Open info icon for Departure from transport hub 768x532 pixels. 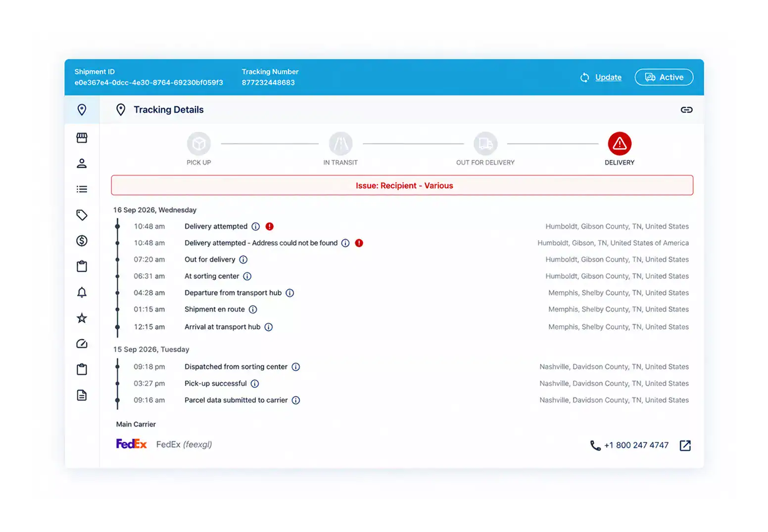(x=290, y=293)
